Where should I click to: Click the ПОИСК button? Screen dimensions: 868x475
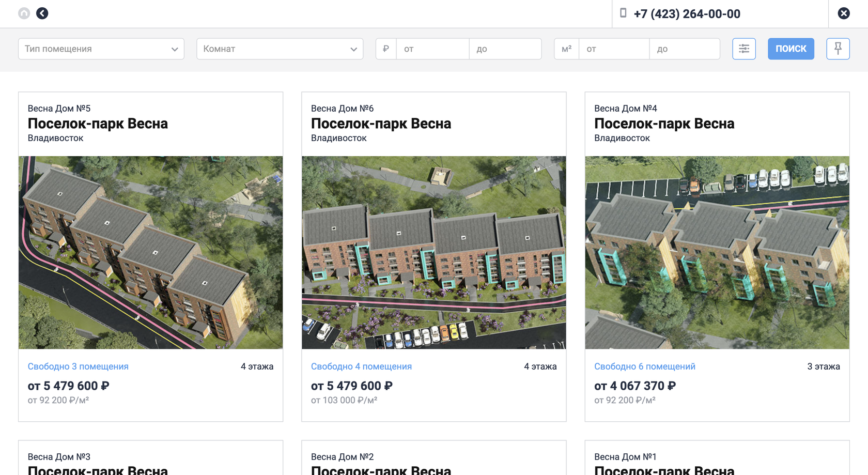[791, 49]
